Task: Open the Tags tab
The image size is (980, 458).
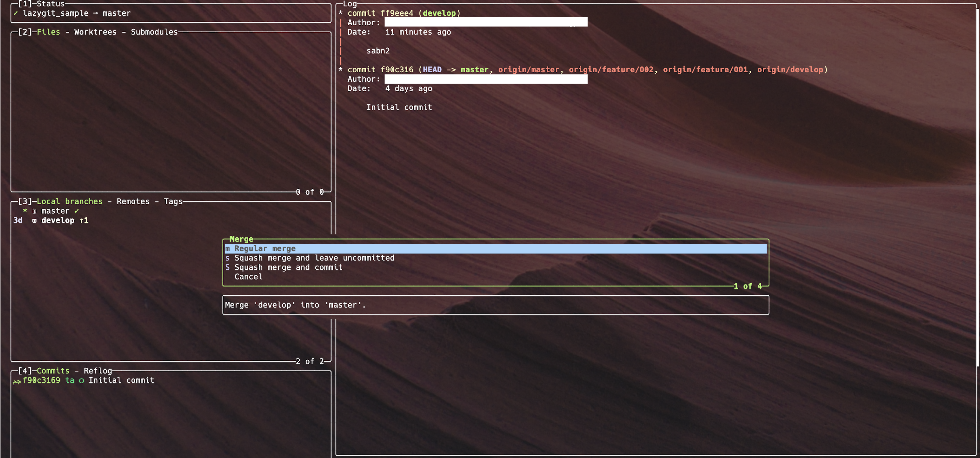Action: (173, 201)
